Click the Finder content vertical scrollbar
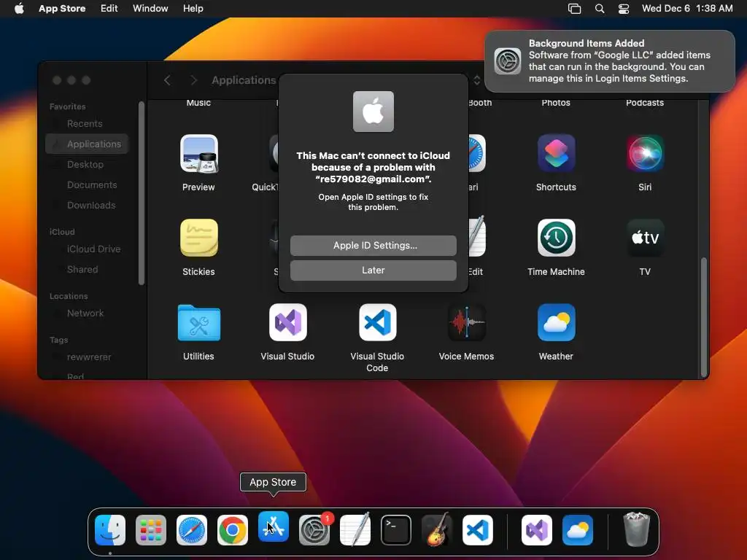Screen dimensions: 747x560 703,316
